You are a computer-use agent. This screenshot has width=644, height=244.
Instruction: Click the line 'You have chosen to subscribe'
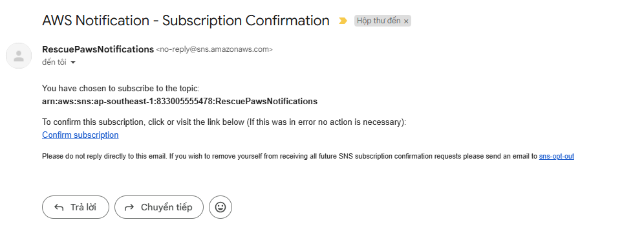click(x=121, y=88)
